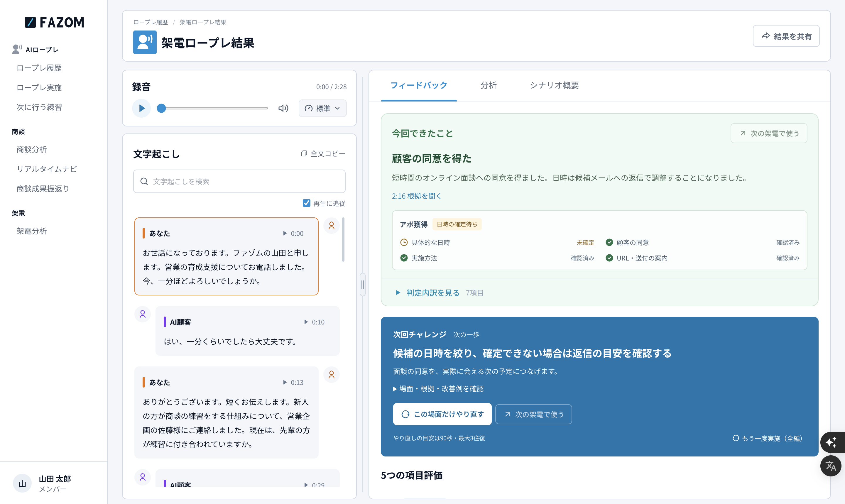Click the purple AI顧客 avatar beside 0:10
This screenshot has width=845, height=504.
pos(143,314)
